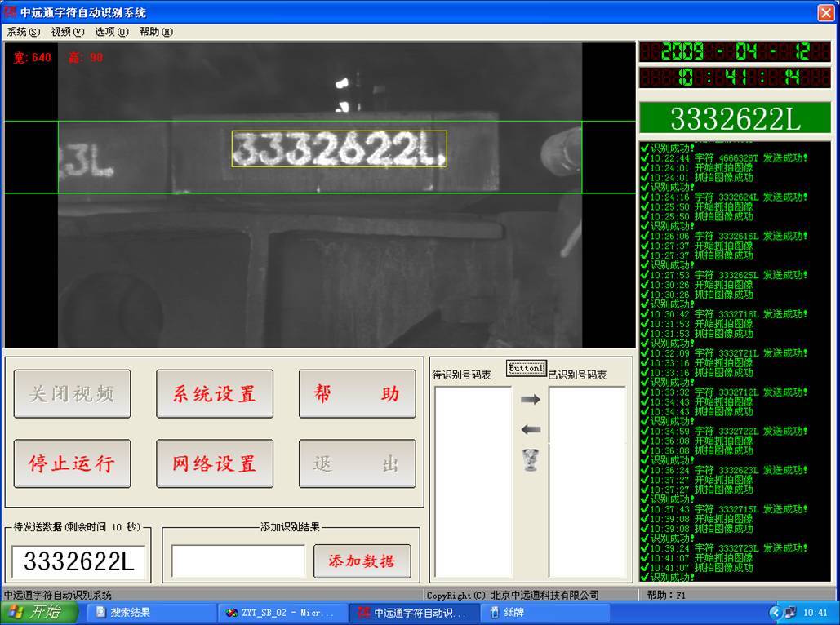Click the 添加数据 button
This screenshot has width=840, height=625.
click(x=362, y=561)
